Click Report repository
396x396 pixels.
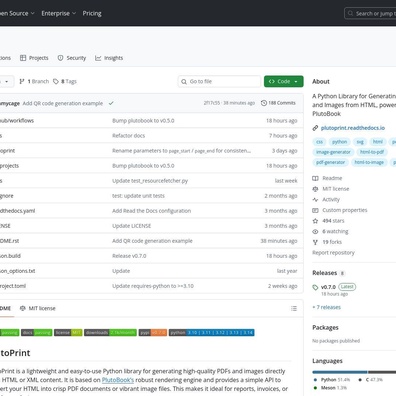tap(333, 253)
